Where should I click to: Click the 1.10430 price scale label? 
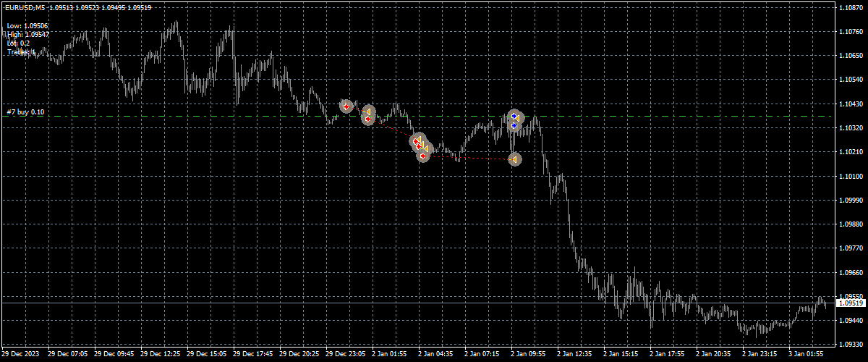pos(851,104)
